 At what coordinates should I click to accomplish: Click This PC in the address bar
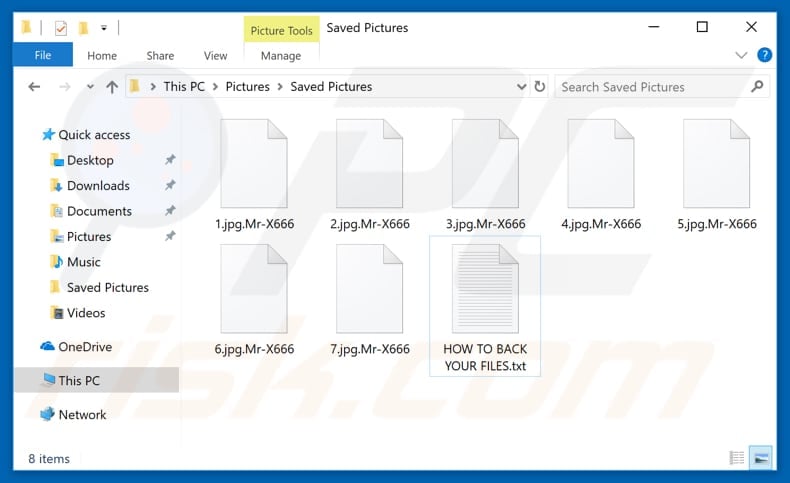[x=184, y=87]
